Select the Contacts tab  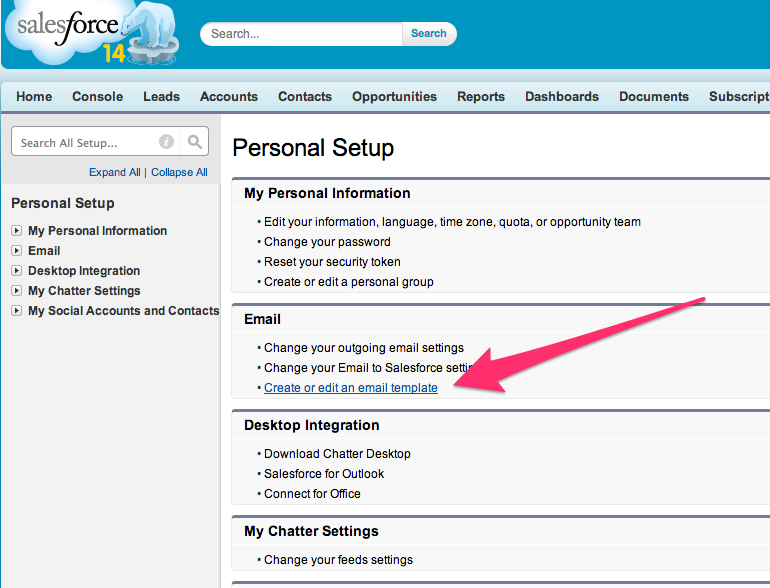point(305,97)
